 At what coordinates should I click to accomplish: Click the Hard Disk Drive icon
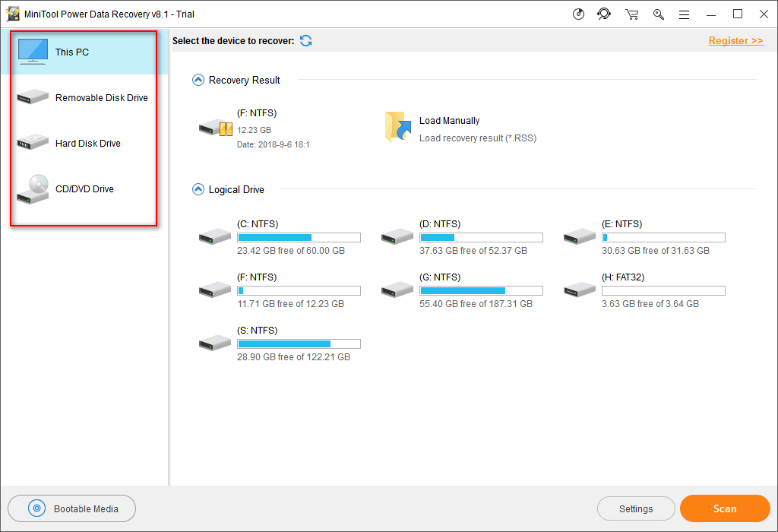click(x=33, y=142)
